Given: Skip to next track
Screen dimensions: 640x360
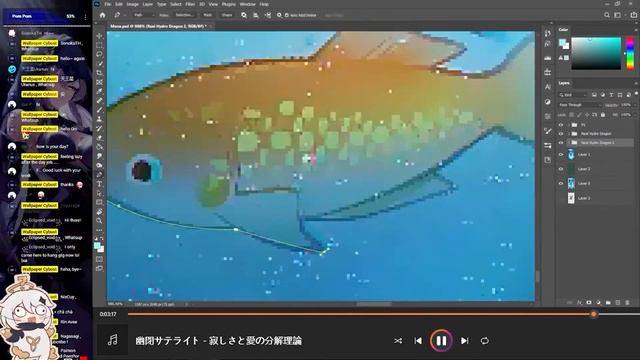Looking at the screenshot, I should point(464,340).
